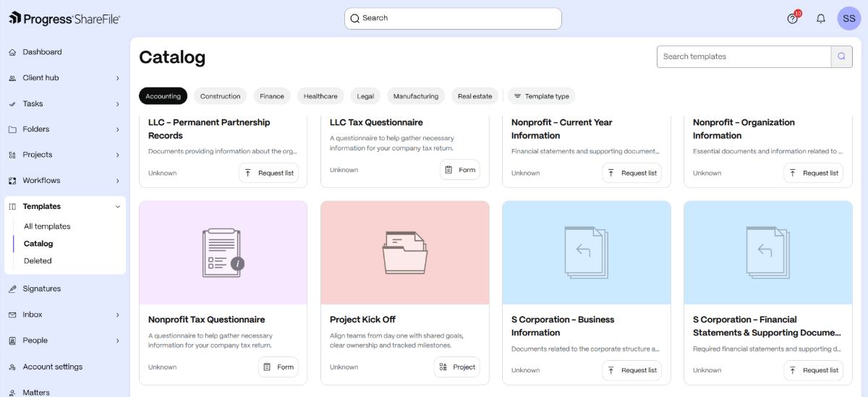Click the People icon in sidebar
Viewport: 868px width, 397px height.
12,341
